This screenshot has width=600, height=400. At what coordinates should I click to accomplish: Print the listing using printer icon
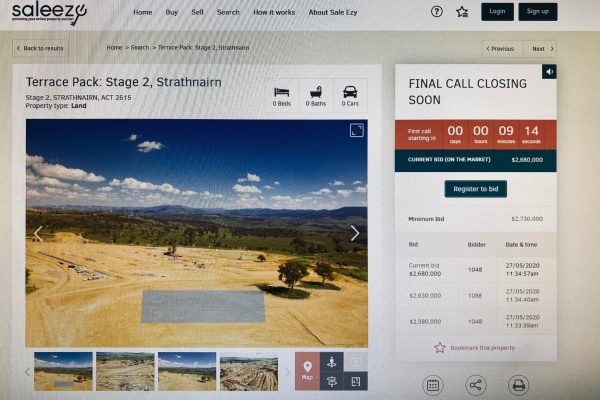[x=518, y=385]
